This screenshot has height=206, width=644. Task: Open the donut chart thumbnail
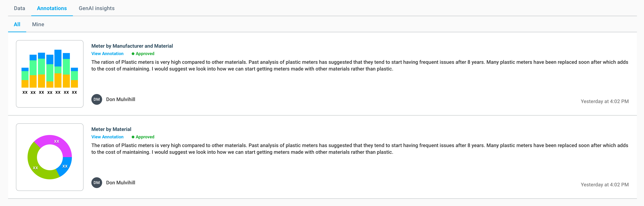(x=50, y=157)
